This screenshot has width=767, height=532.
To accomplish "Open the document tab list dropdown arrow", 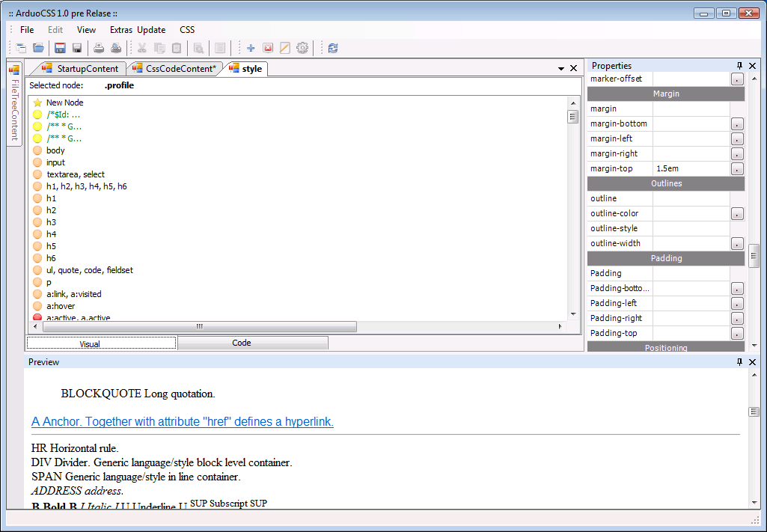I will (561, 69).
